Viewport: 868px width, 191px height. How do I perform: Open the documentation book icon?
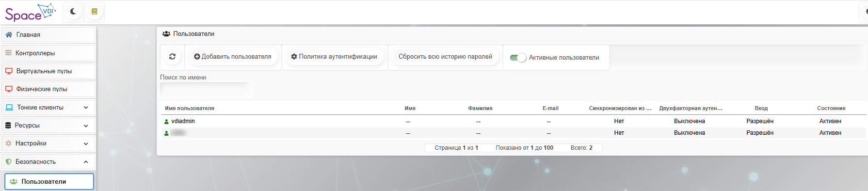click(x=95, y=12)
